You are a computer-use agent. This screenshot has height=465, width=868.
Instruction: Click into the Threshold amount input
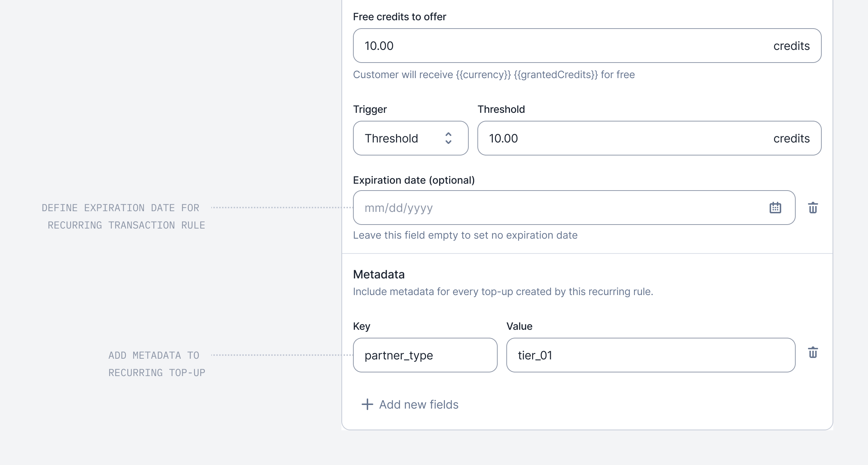(x=615, y=138)
